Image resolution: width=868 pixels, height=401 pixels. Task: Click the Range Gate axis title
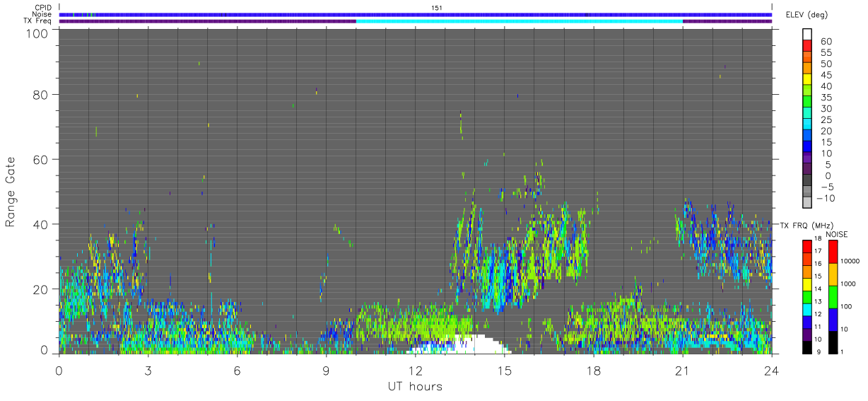coord(11,192)
